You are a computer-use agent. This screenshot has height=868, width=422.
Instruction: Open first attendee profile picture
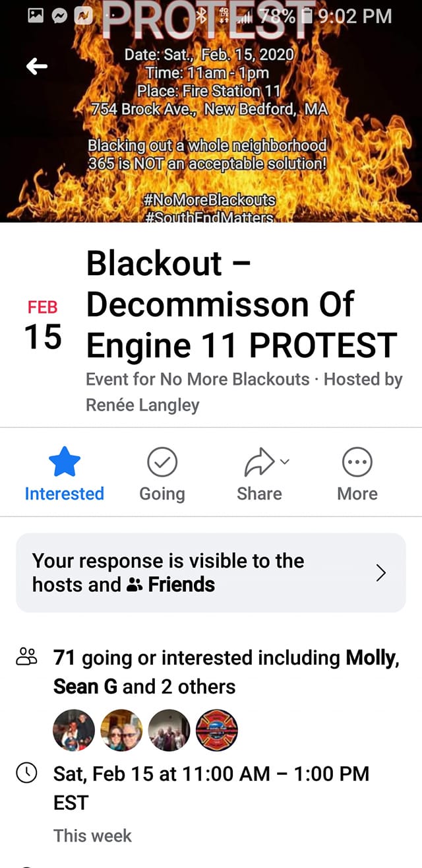[x=74, y=731]
